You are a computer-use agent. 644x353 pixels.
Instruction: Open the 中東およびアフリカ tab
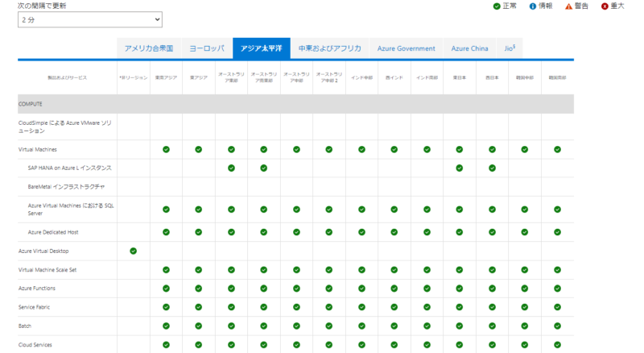click(330, 48)
